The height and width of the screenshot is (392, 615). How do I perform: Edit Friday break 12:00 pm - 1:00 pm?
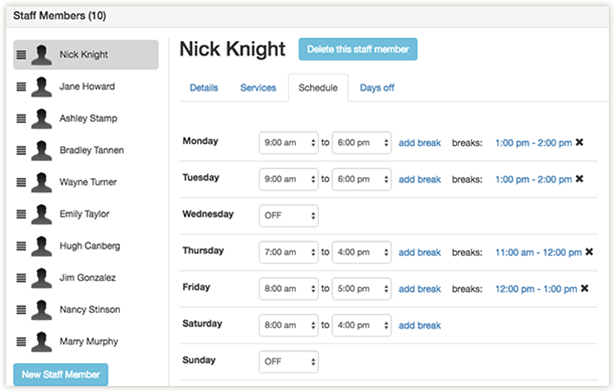[x=536, y=289]
